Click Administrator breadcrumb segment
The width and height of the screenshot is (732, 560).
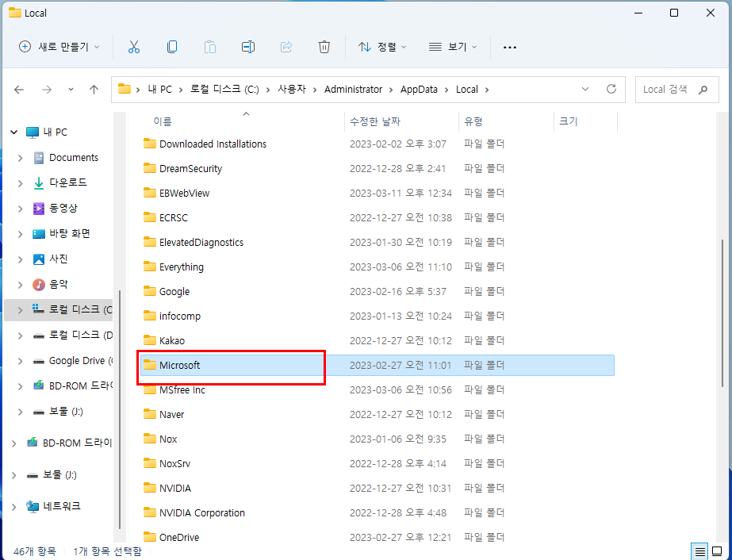(353, 89)
